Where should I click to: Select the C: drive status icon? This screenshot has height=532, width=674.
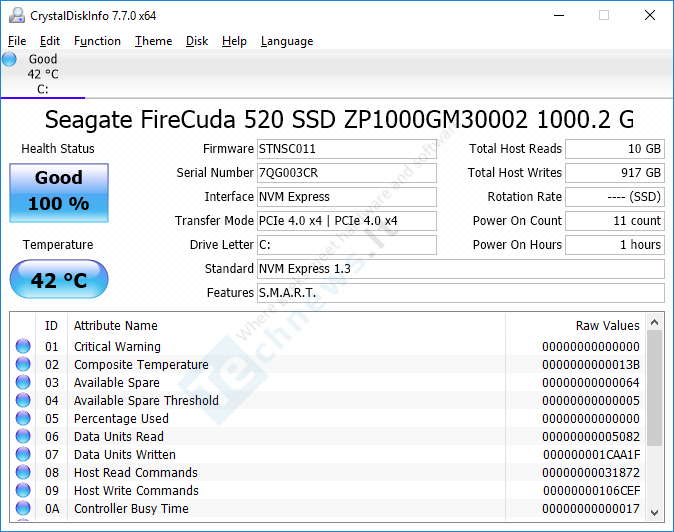click(9, 59)
